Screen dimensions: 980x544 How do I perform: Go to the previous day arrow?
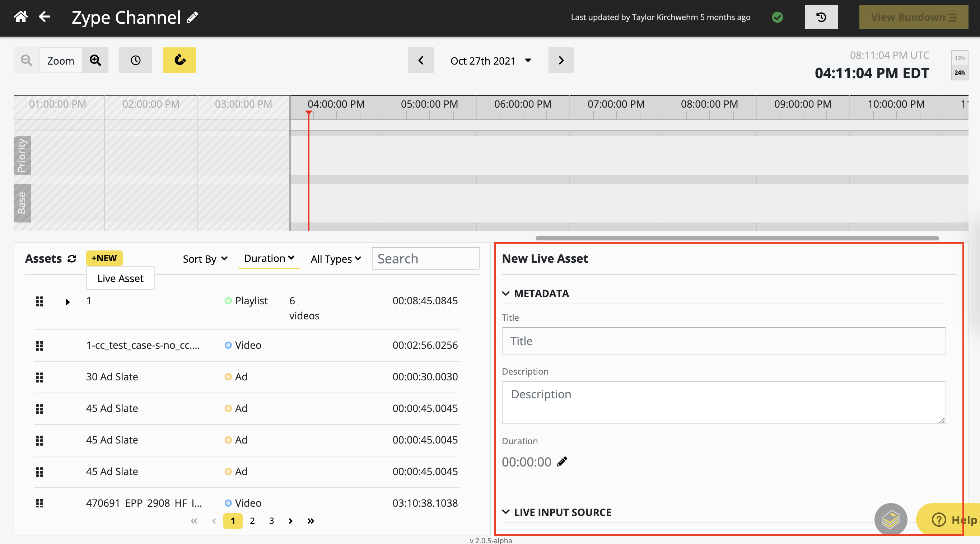420,60
